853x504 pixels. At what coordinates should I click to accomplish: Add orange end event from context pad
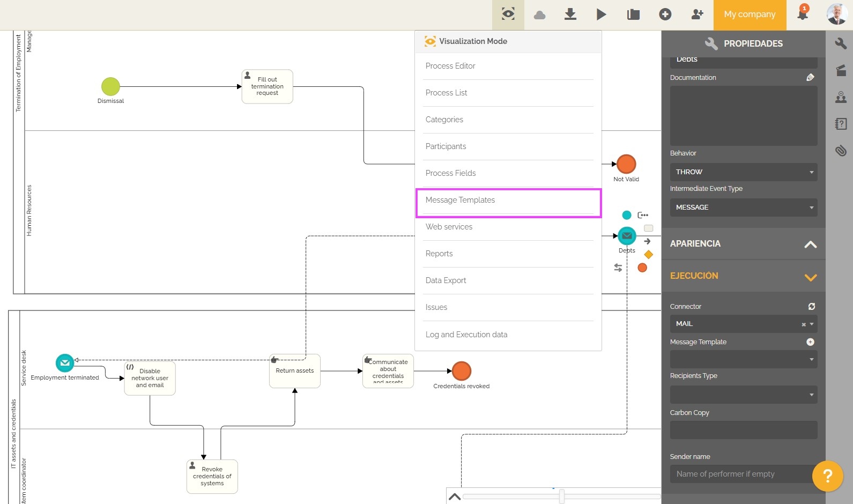[x=642, y=268]
